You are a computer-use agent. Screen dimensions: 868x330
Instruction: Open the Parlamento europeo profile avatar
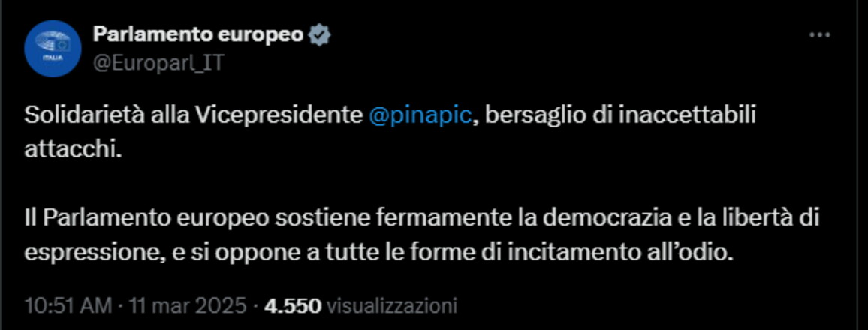tap(52, 48)
